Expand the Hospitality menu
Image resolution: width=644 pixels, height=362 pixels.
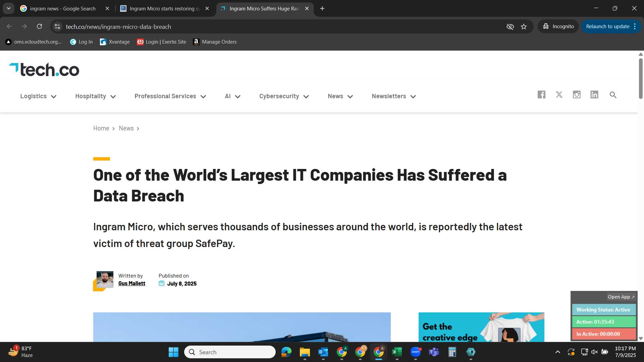tap(96, 97)
